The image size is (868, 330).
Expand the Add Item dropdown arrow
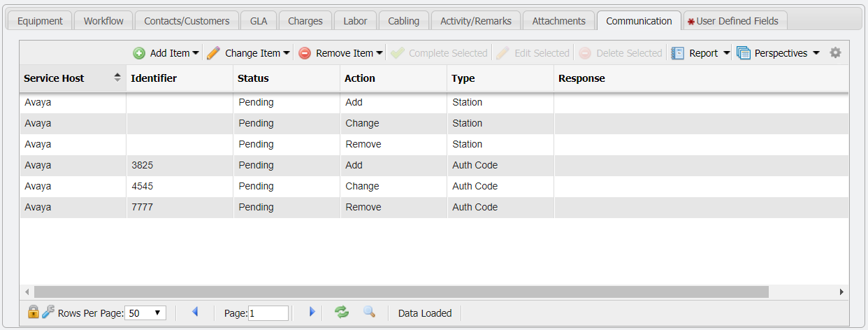click(195, 53)
